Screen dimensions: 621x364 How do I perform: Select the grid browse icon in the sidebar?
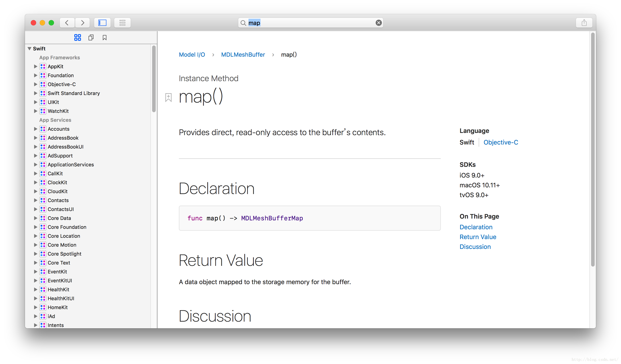[x=77, y=37]
